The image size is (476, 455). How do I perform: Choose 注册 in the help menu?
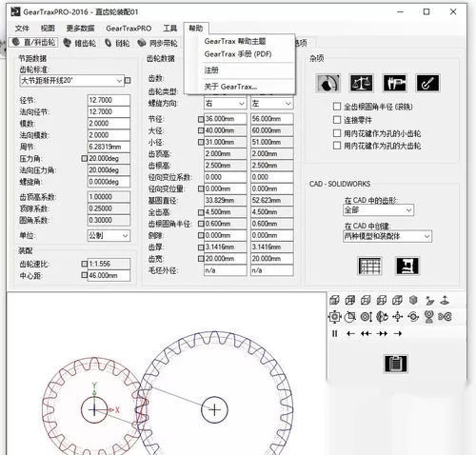[211, 70]
